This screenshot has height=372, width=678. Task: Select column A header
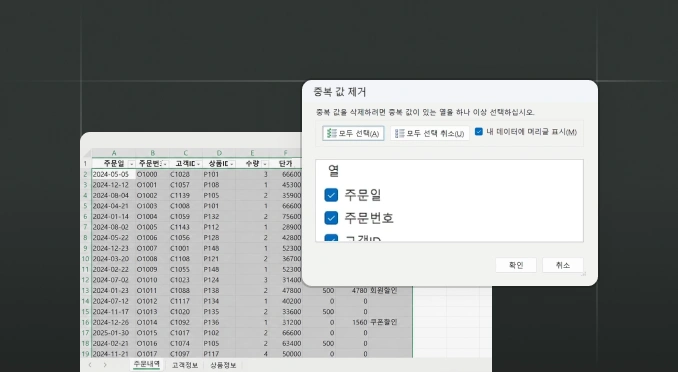pos(114,153)
